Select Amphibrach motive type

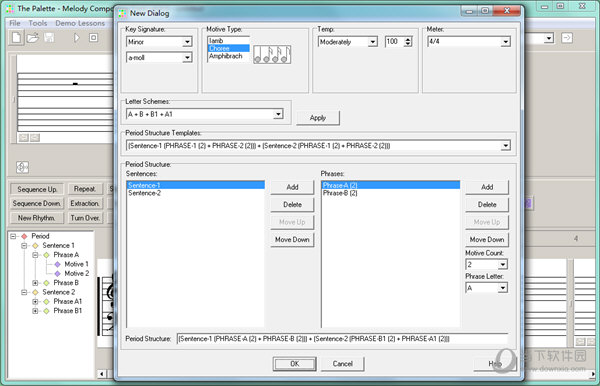[228, 56]
